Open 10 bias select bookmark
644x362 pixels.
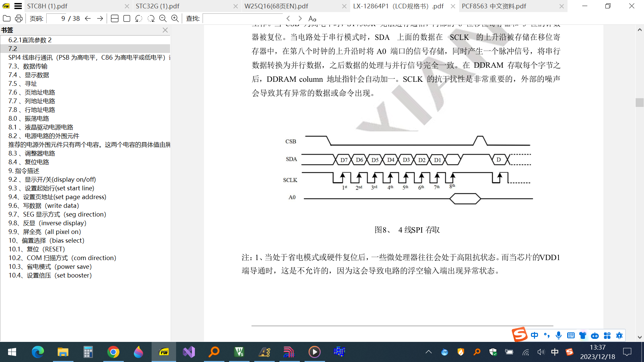[85, 240]
